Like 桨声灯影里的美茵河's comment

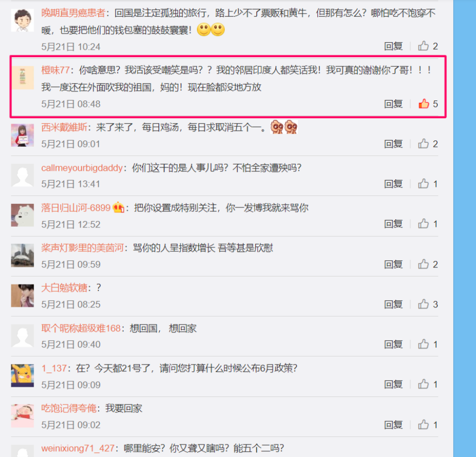coord(423,264)
